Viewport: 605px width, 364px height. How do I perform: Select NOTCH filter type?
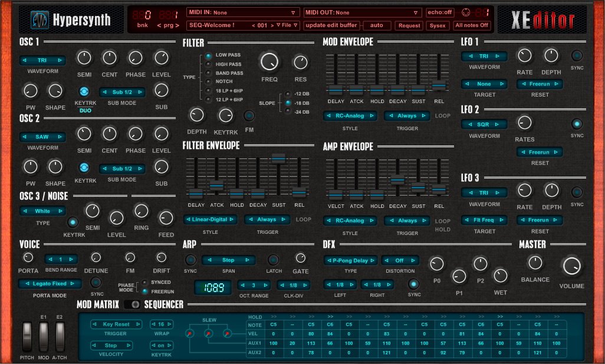208,82
